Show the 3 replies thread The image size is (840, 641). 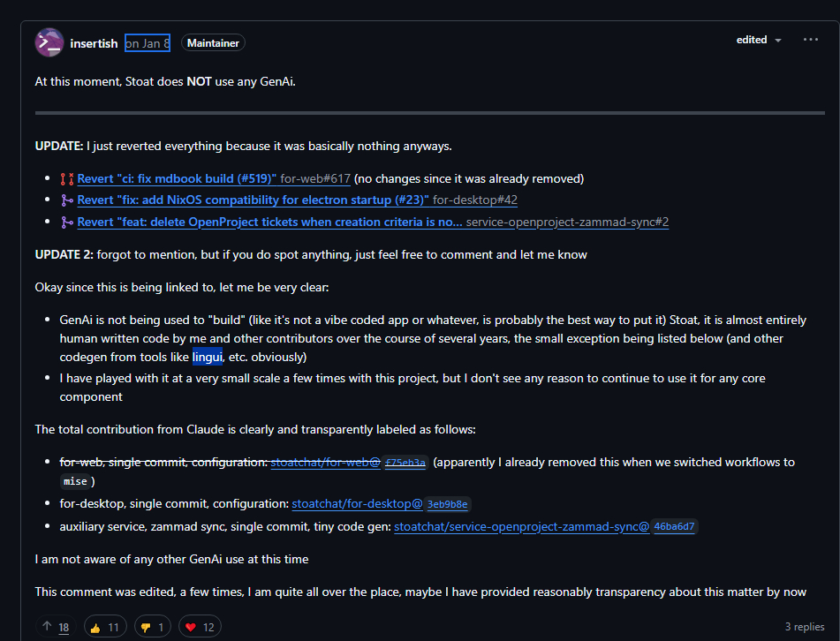(804, 627)
